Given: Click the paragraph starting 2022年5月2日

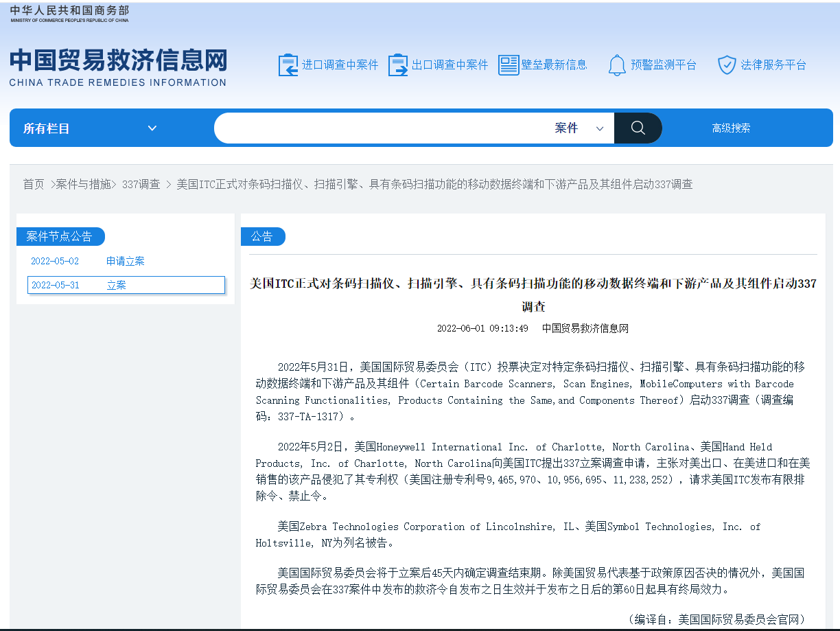Looking at the screenshot, I should click(533, 471).
